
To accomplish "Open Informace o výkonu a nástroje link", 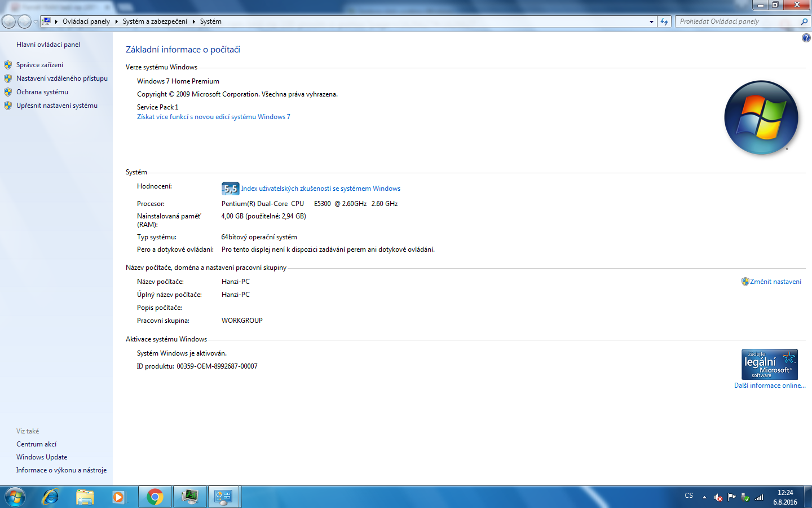I will 61,470.
